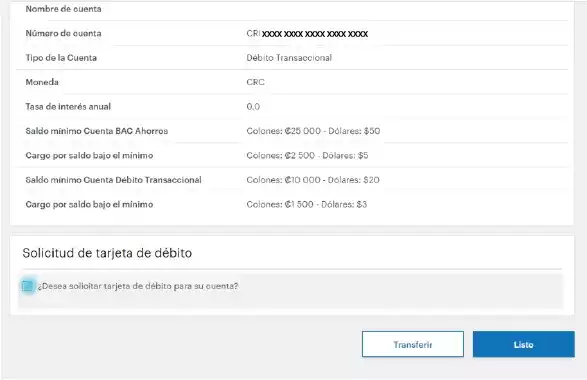The height and width of the screenshot is (380, 587).
Task: Select the 'Número de cuenta' label
Action: [x=63, y=33]
